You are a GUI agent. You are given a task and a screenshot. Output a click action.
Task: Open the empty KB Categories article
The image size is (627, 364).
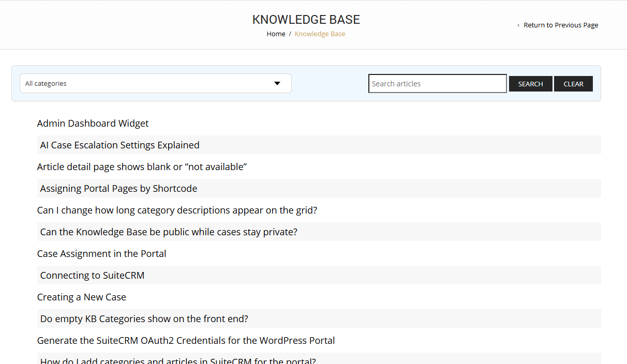[x=144, y=318]
